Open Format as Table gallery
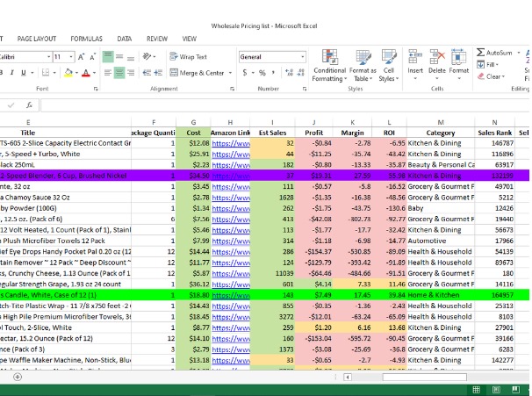Viewport: 532px width, 396px height. tap(363, 66)
